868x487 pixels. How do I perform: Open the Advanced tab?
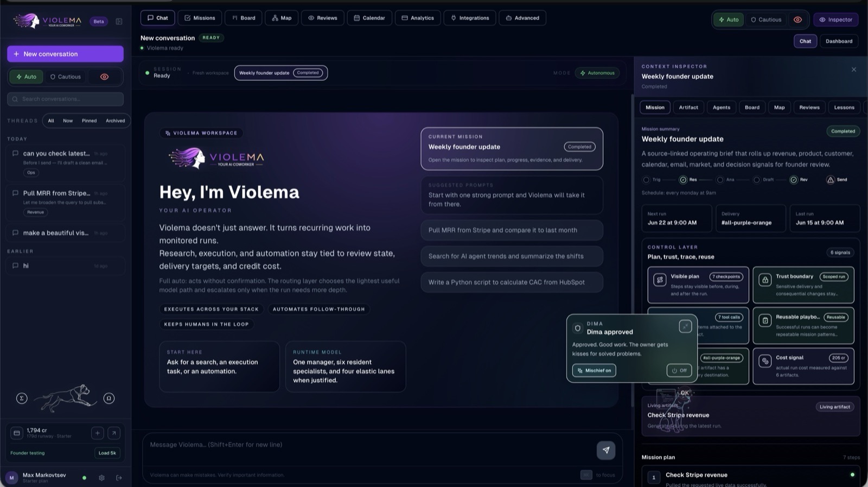(522, 18)
